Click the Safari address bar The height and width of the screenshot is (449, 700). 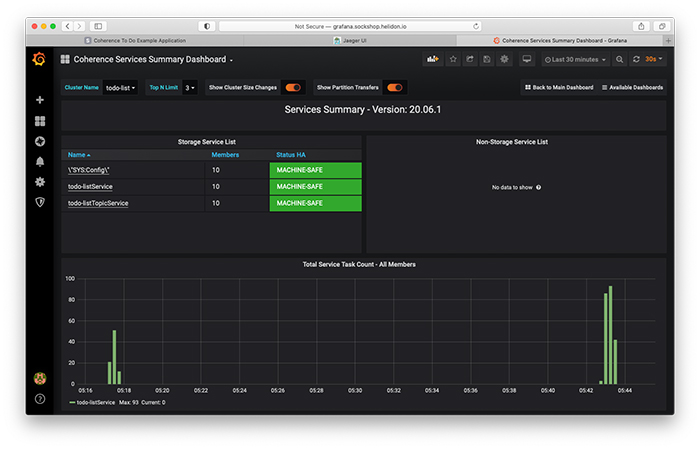[350, 26]
